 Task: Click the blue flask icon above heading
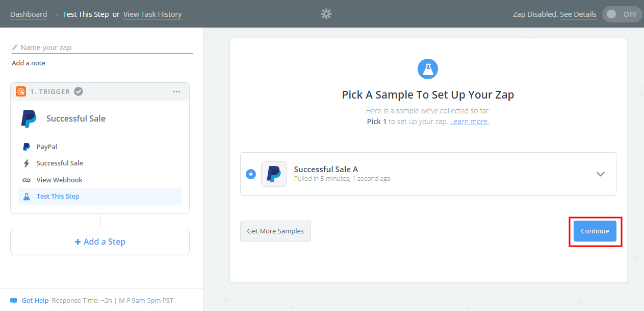[428, 69]
